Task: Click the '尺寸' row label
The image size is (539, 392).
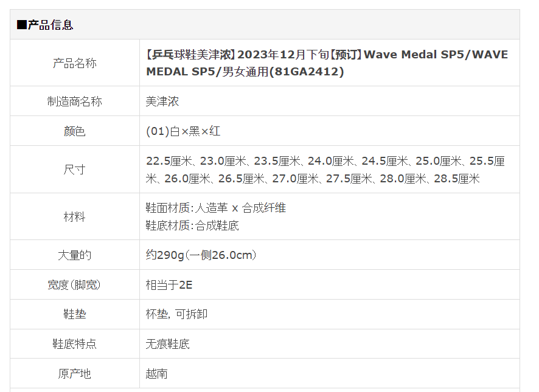Action: coord(75,170)
